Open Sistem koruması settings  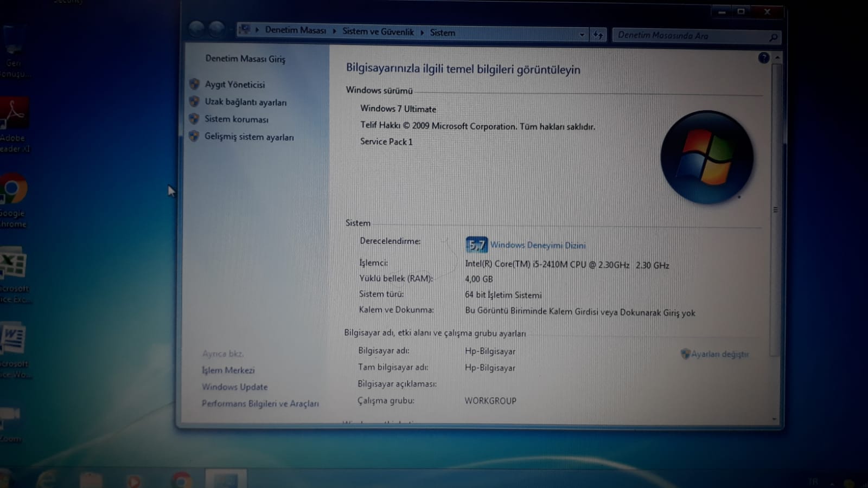coord(237,119)
